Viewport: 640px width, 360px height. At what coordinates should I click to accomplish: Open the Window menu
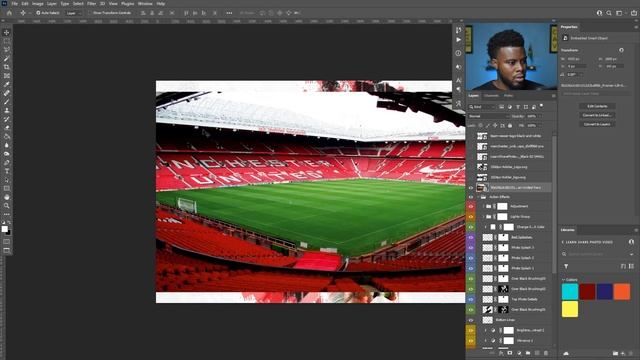pos(145,4)
